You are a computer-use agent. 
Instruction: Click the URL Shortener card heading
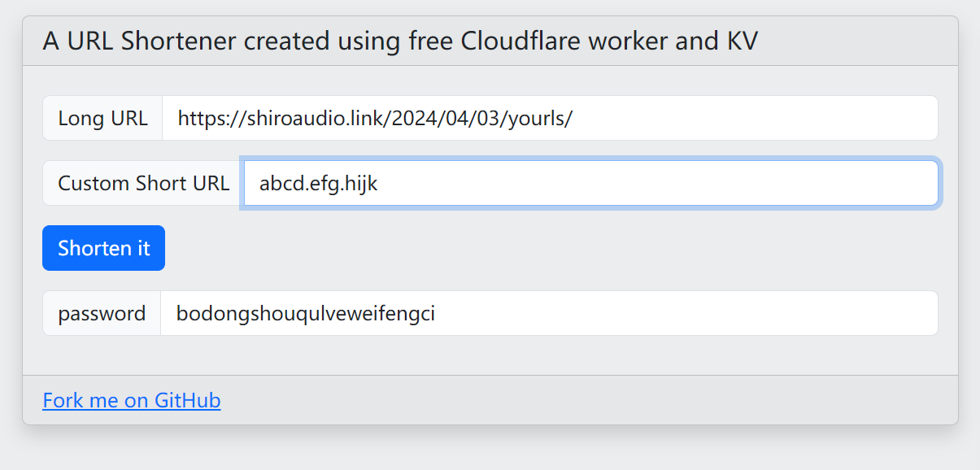[x=400, y=41]
